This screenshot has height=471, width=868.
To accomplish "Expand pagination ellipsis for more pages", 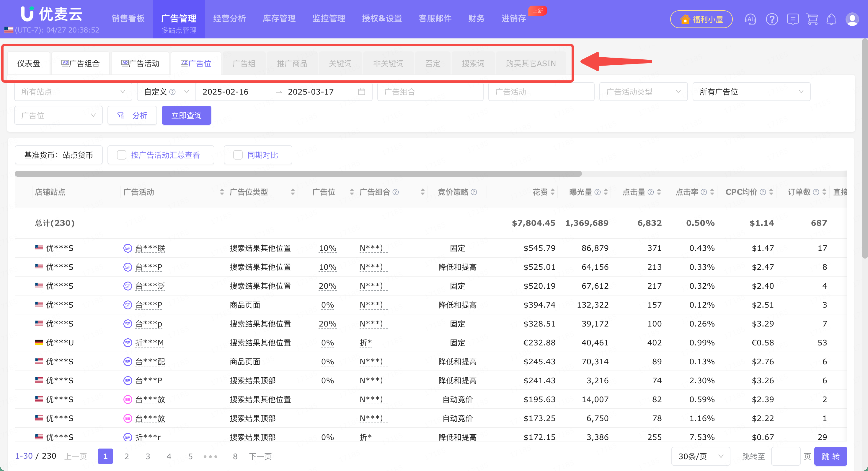I will pos(210,456).
